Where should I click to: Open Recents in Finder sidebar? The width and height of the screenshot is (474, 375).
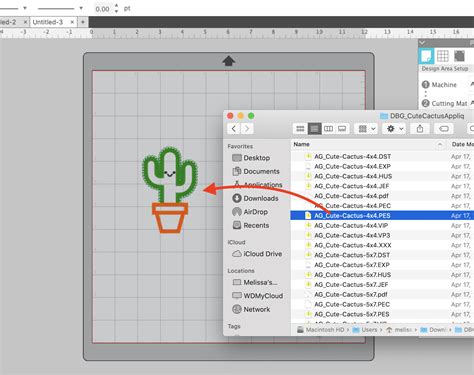[251, 225]
